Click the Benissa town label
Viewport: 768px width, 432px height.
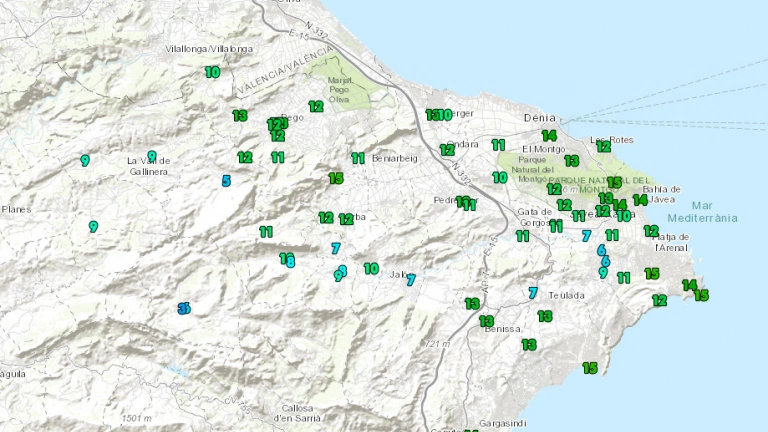[506, 329]
